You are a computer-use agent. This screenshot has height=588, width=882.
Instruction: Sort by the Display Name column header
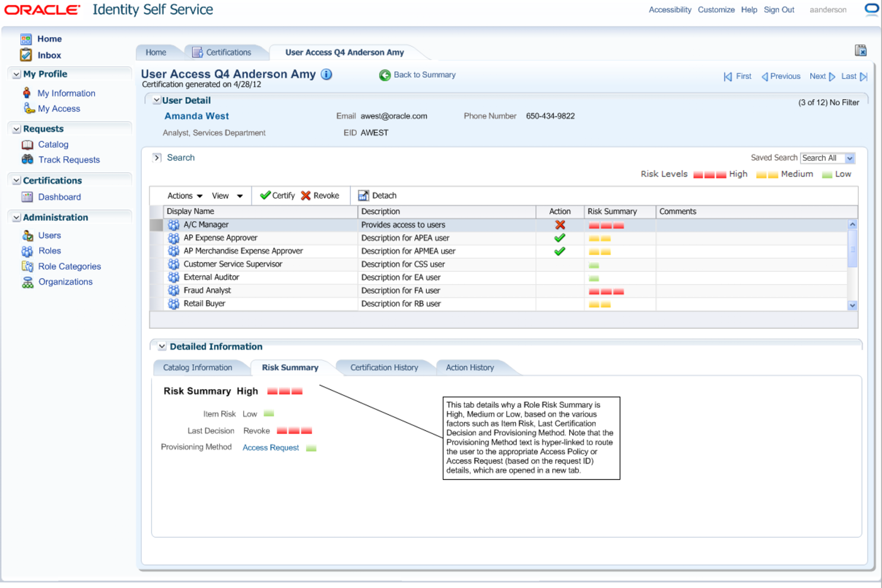(x=260, y=212)
